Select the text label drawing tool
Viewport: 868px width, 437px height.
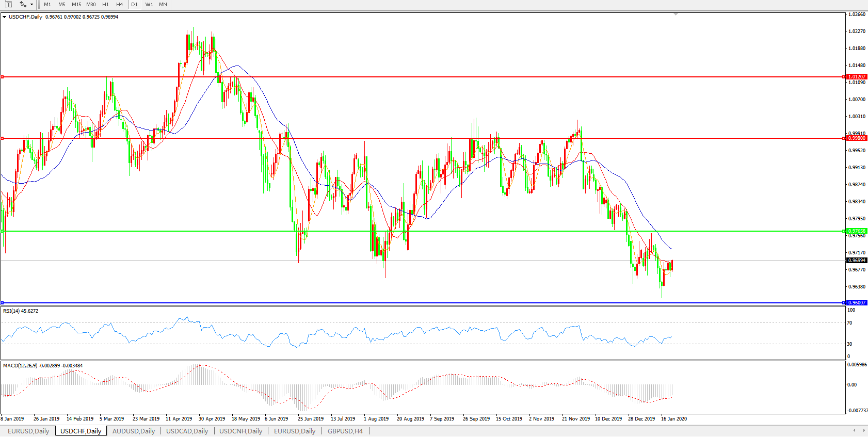(8, 4)
